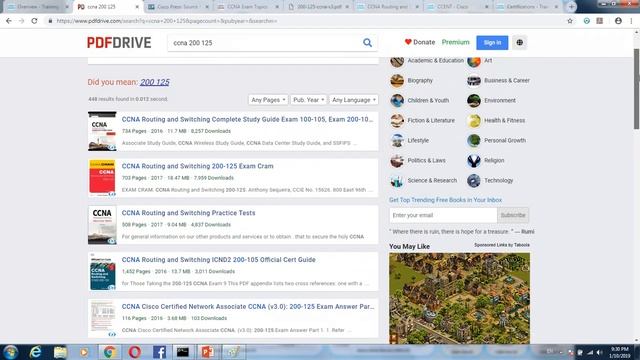The height and width of the screenshot is (360, 640).
Task: Open the Any Language dropdown
Action: [x=353, y=100]
